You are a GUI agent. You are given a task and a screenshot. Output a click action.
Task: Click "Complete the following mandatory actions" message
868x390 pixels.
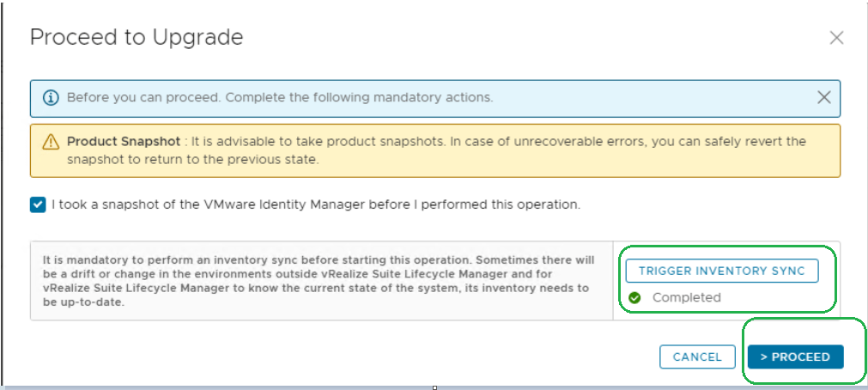point(359,98)
